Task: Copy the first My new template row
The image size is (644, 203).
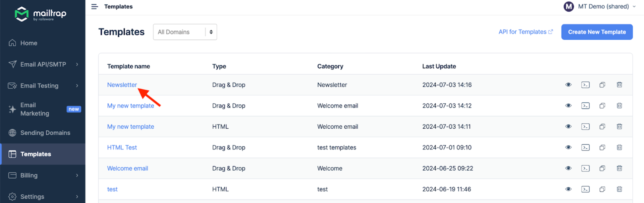Action: click(602, 106)
